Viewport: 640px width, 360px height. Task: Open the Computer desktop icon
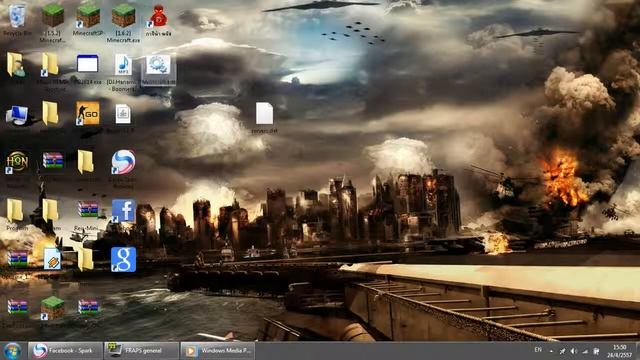17,115
